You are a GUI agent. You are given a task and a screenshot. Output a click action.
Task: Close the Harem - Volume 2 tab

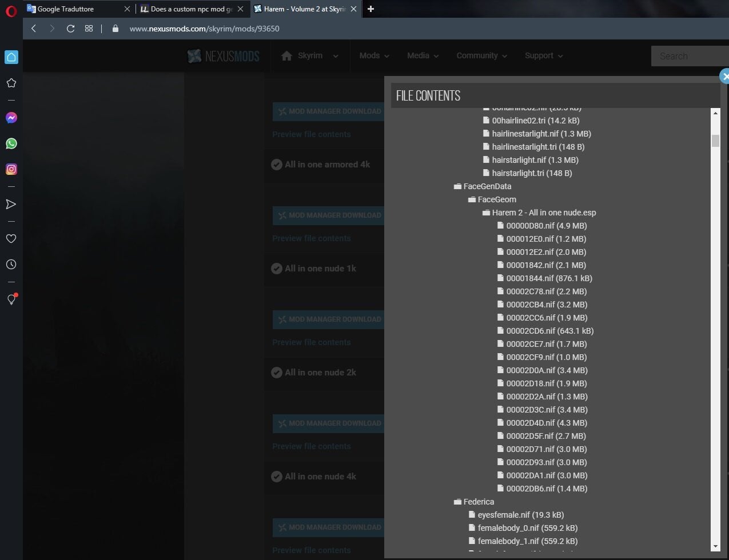tap(354, 9)
